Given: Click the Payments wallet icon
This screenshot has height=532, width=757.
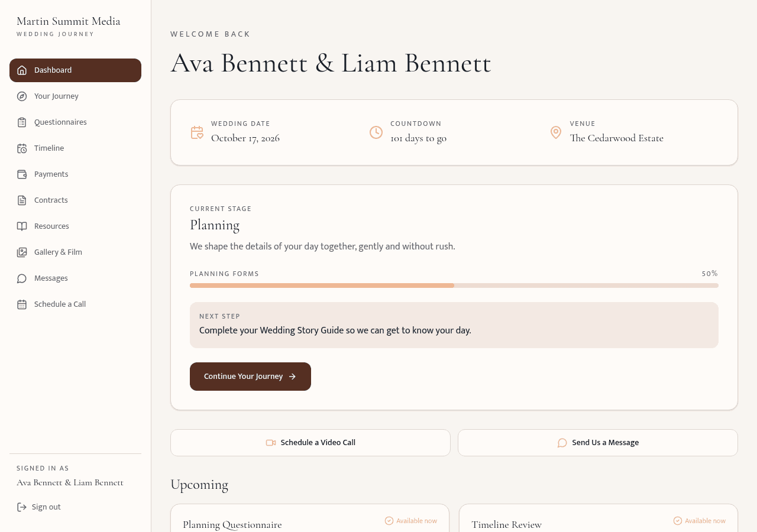Looking at the screenshot, I should (22, 174).
